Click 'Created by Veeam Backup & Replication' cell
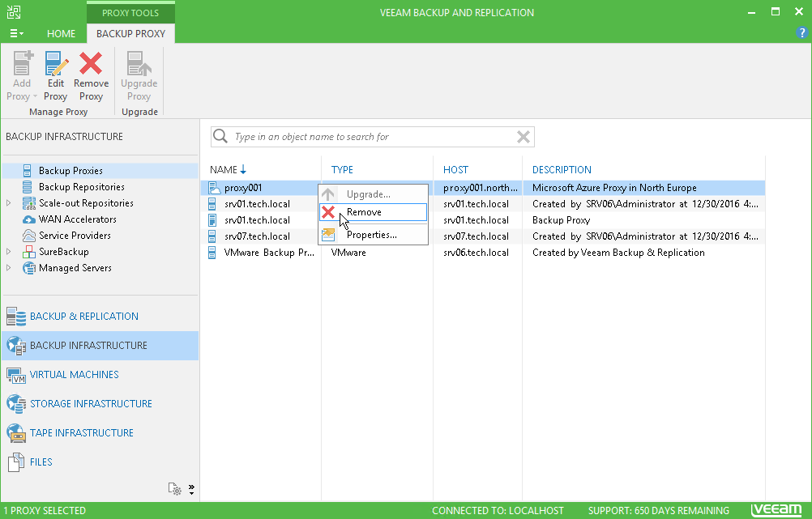Viewport: 812px width, 519px height. [618, 253]
